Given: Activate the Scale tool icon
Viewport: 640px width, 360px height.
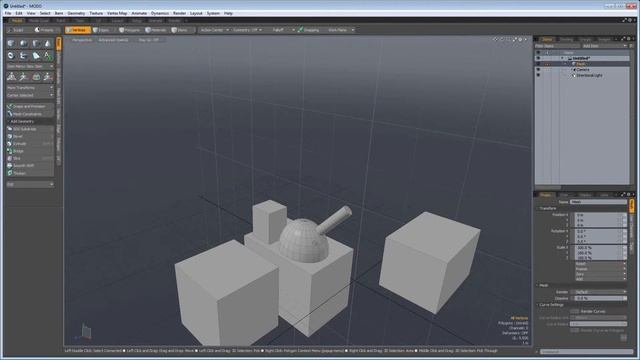Looking at the screenshot, I should point(48,77).
